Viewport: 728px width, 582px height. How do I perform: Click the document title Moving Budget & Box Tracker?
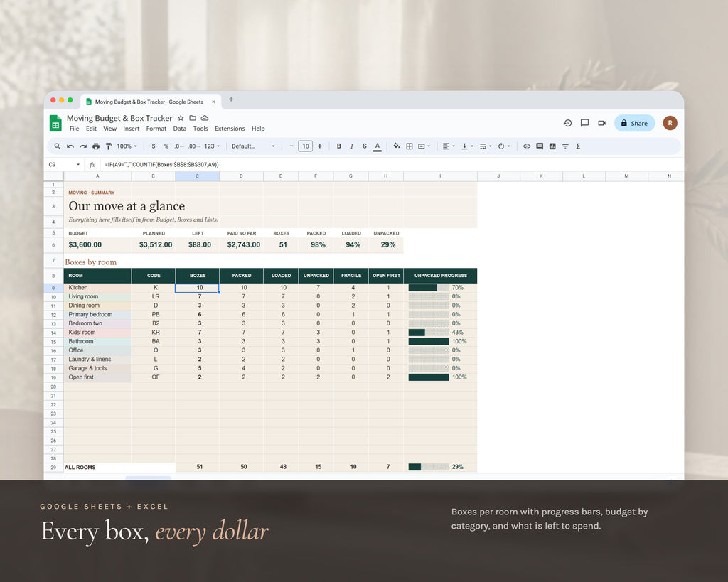tap(119, 118)
